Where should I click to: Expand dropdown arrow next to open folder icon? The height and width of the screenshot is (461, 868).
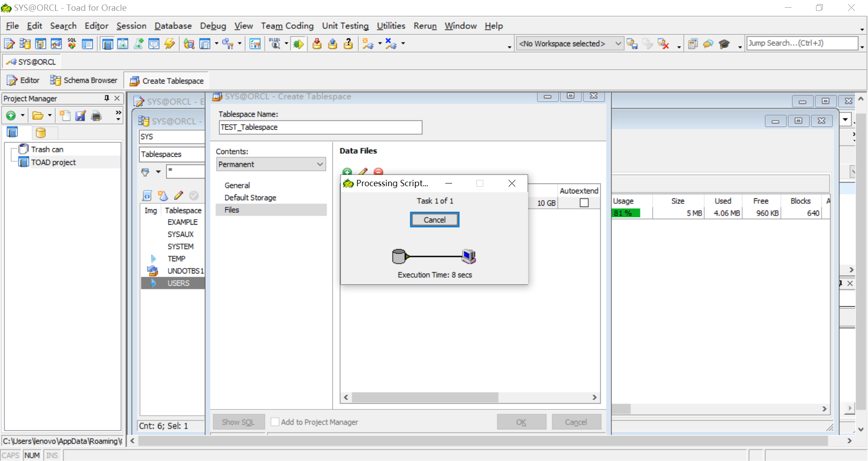point(50,116)
